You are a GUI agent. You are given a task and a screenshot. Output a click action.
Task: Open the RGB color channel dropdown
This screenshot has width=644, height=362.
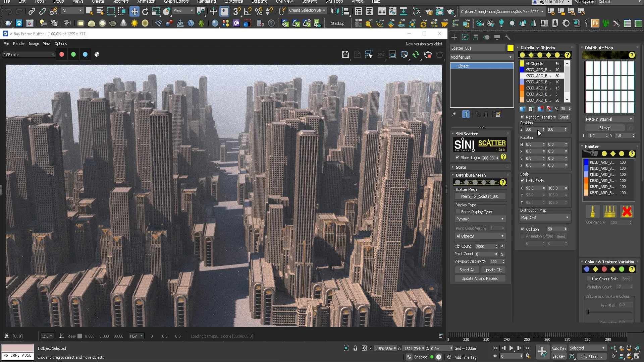click(29, 55)
